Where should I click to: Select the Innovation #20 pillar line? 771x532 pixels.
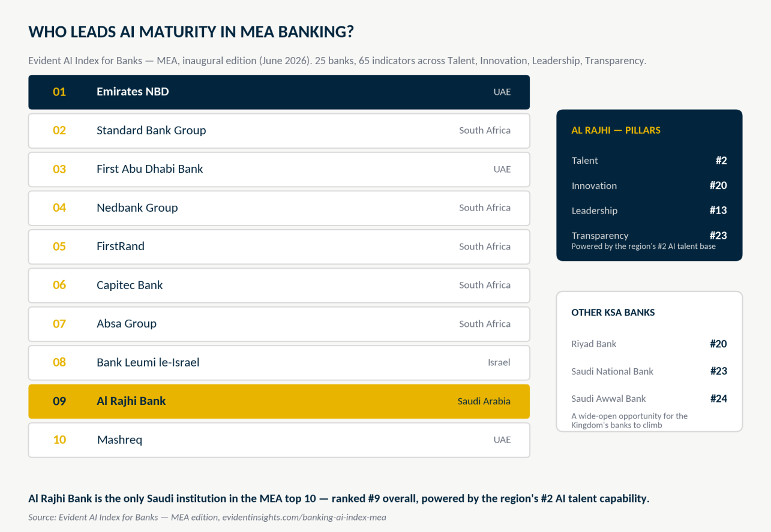point(649,186)
